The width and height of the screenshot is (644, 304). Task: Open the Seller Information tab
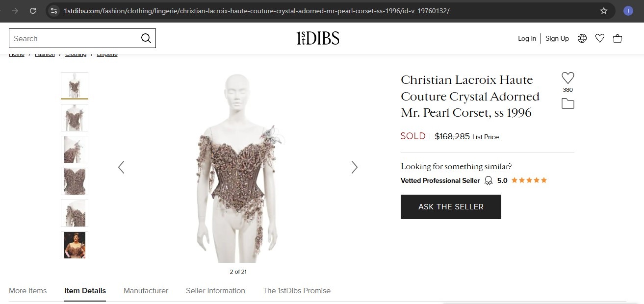coord(215,291)
